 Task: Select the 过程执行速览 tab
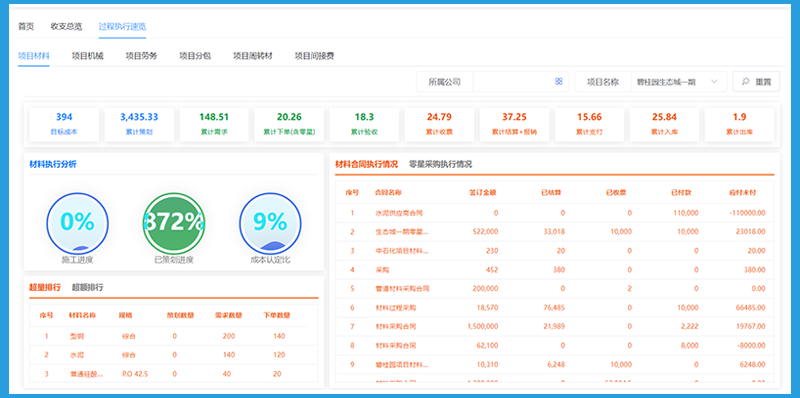(x=122, y=27)
